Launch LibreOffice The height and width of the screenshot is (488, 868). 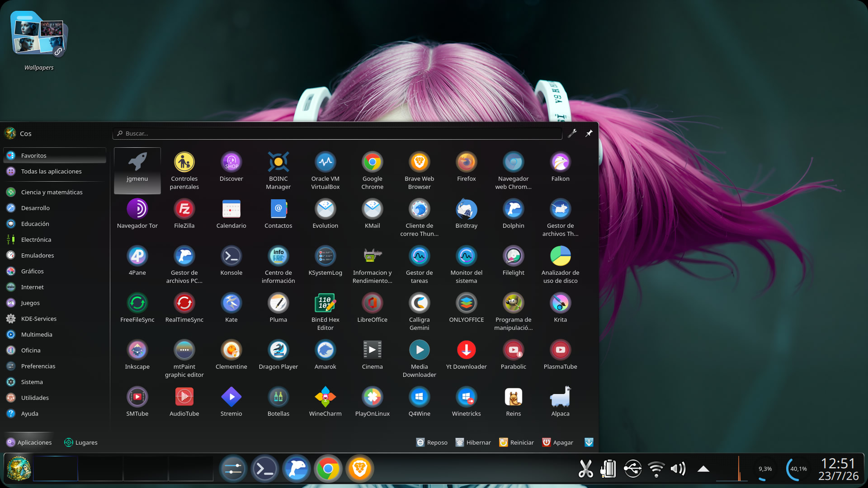[373, 307]
